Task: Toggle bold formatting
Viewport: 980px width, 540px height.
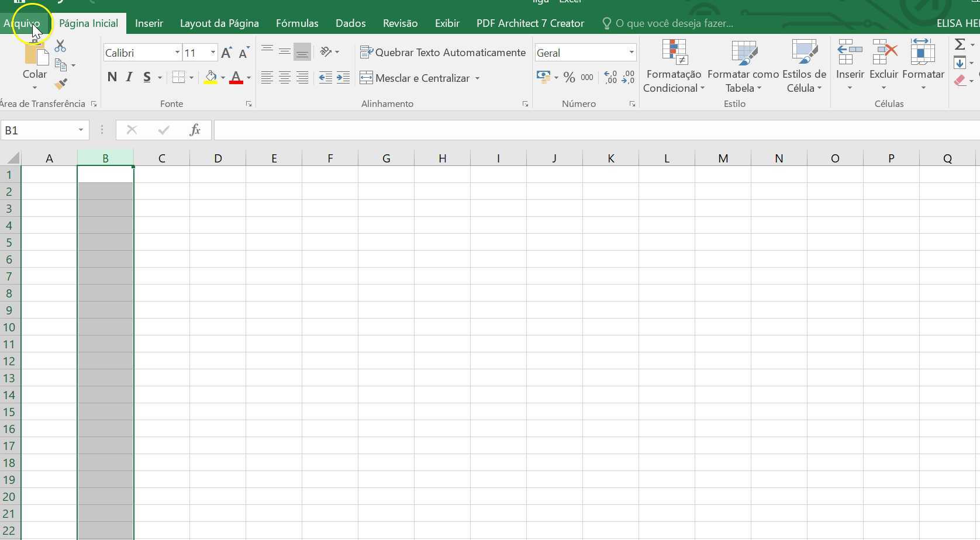Action: [x=112, y=77]
